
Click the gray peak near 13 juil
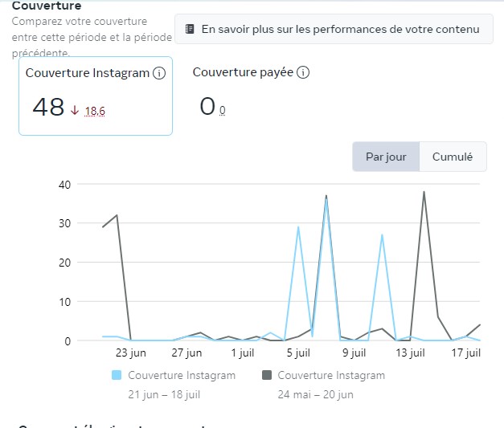click(x=424, y=193)
